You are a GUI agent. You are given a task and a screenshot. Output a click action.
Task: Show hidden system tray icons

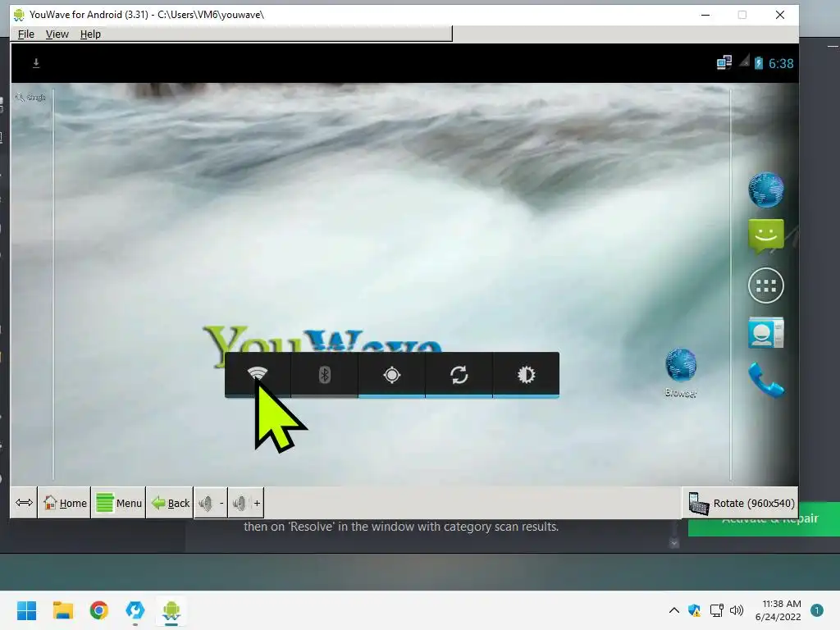(674, 610)
